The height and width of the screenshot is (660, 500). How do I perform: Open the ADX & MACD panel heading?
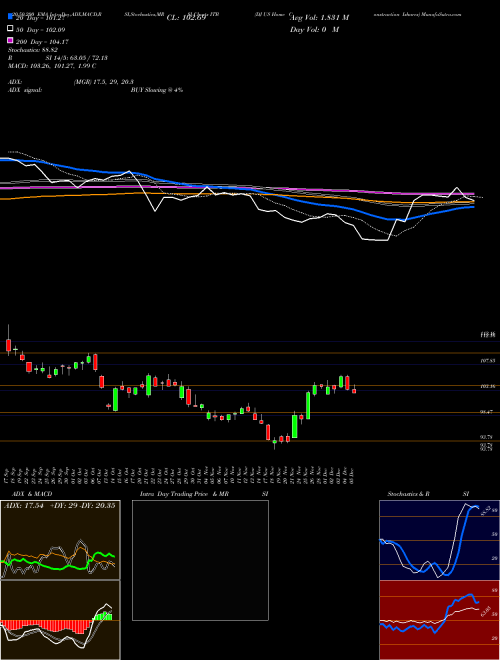click(x=32, y=494)
